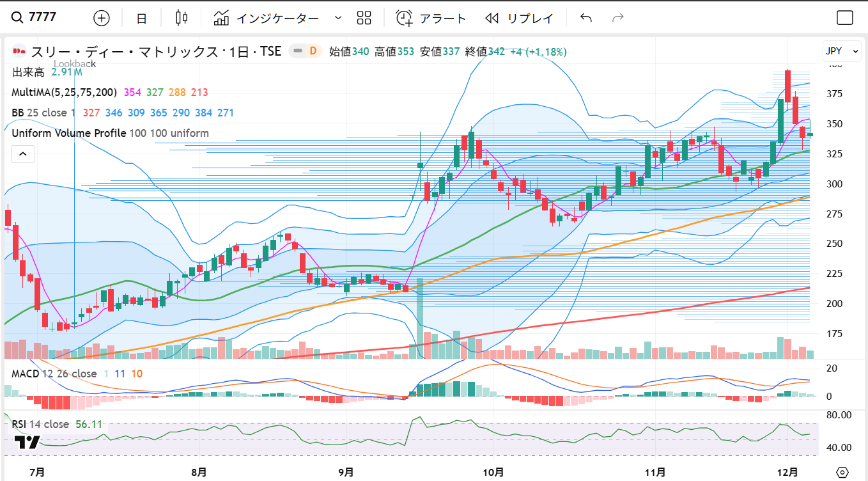Start bar replay with リプレイ
868x481 pixels.
pyautogui.click(x=519, y=18)
